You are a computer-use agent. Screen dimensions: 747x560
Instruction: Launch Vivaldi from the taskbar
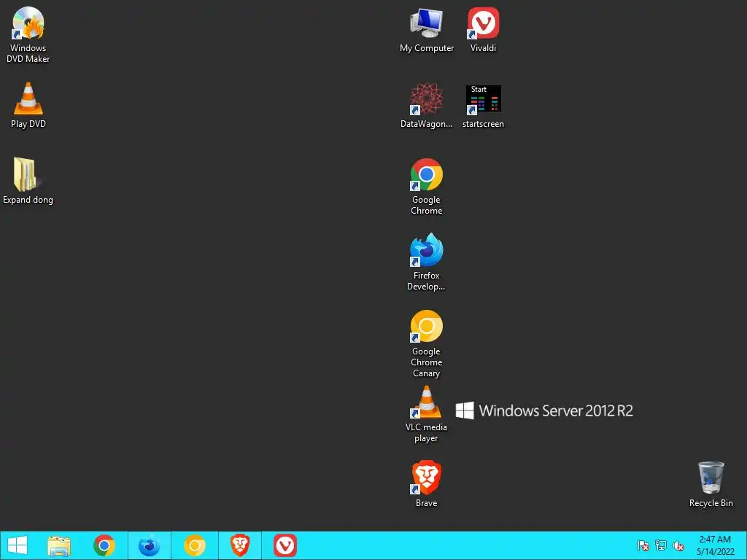coord(285,545)
